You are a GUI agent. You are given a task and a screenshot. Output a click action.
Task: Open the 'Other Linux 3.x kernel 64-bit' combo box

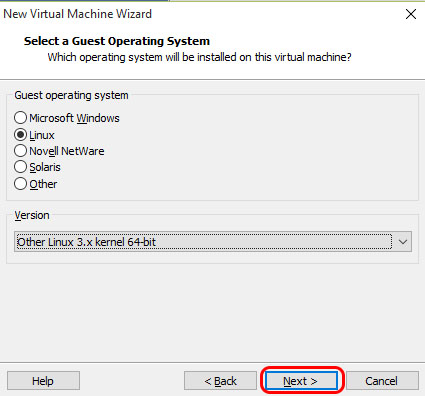213,242
